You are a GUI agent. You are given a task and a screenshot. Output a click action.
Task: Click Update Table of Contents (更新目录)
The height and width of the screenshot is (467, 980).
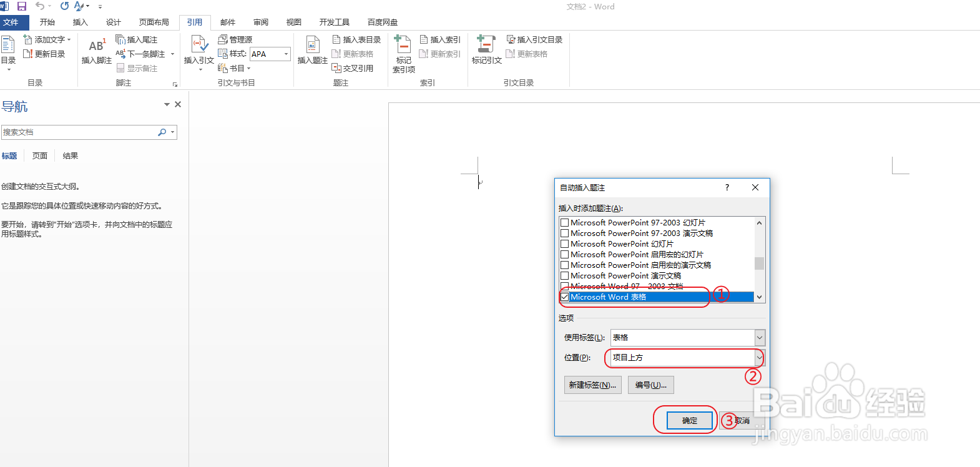(44, 54)
